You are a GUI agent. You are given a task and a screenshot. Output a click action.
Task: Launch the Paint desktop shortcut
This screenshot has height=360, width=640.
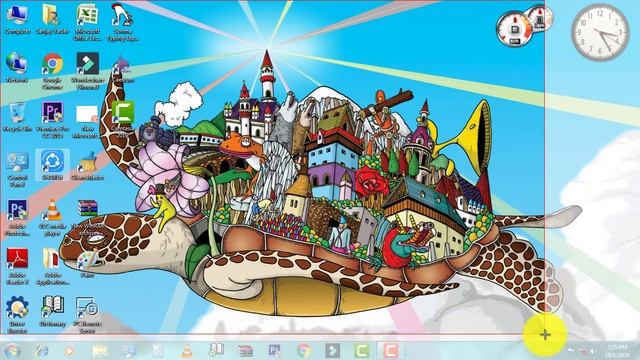coord(86,264)
